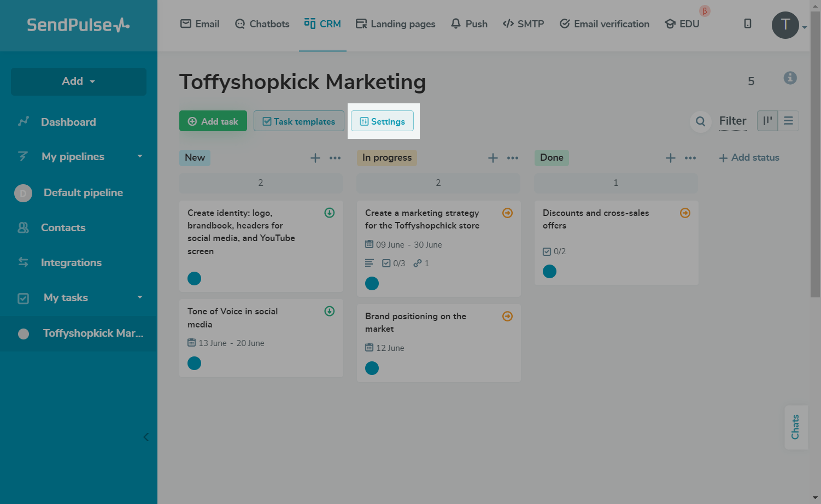821x504 pixels.
Task: Switch to kanban board view
Action: pos(767,121)
